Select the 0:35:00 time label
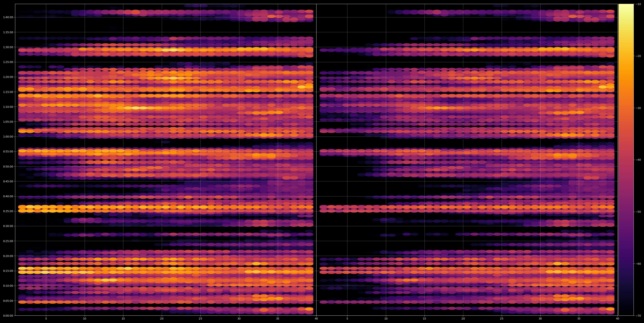The height and width of the screenshot is (323, 644). tap(8, 211)
